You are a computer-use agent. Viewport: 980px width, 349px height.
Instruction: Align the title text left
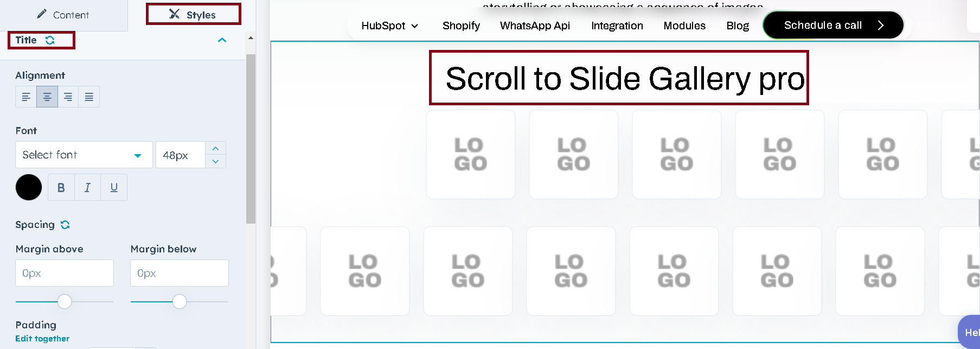click(26, 97)
